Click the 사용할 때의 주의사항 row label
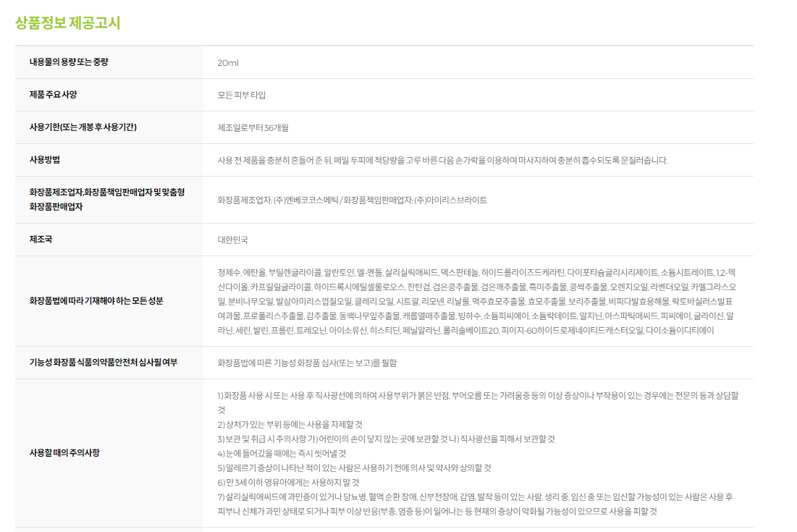 tap(64, 453)
